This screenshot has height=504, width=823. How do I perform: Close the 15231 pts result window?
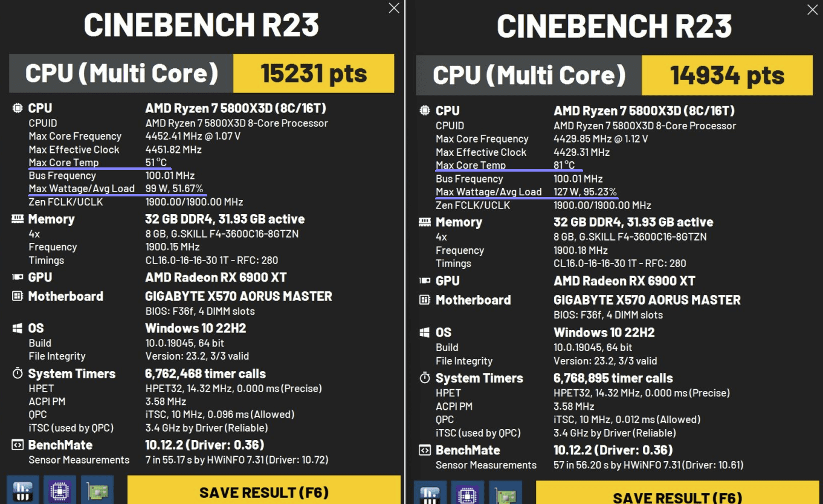coord(394,8)
